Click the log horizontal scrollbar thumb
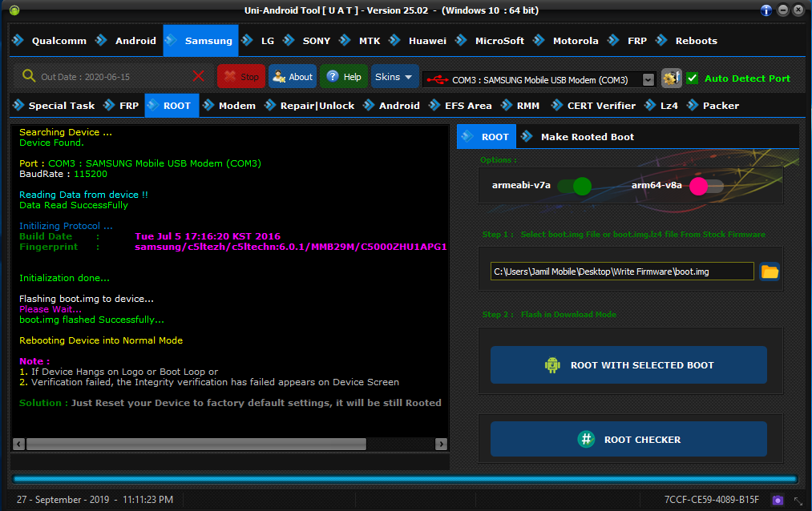The width and height of the screenshot is (812, 511). 196,444
